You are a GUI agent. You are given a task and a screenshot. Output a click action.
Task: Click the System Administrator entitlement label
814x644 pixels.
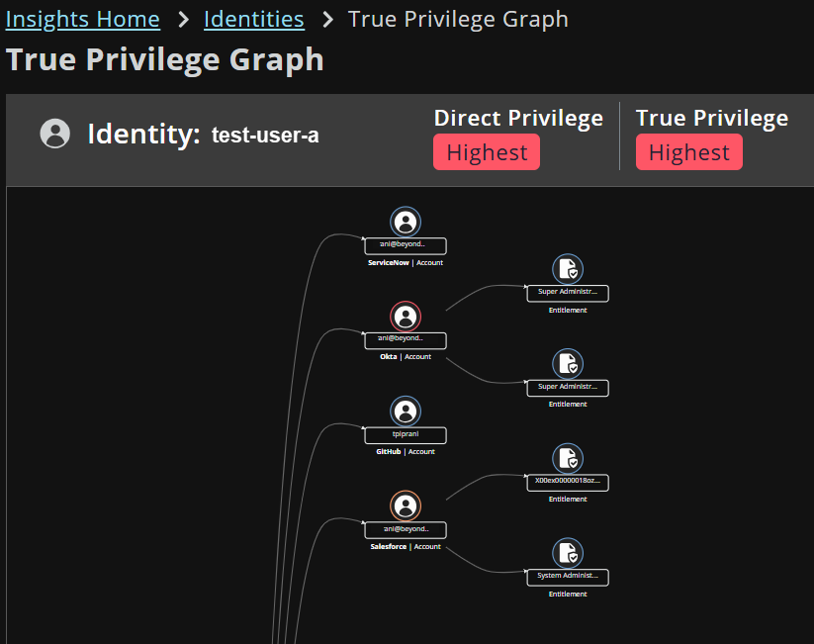(x=567, y=578)
